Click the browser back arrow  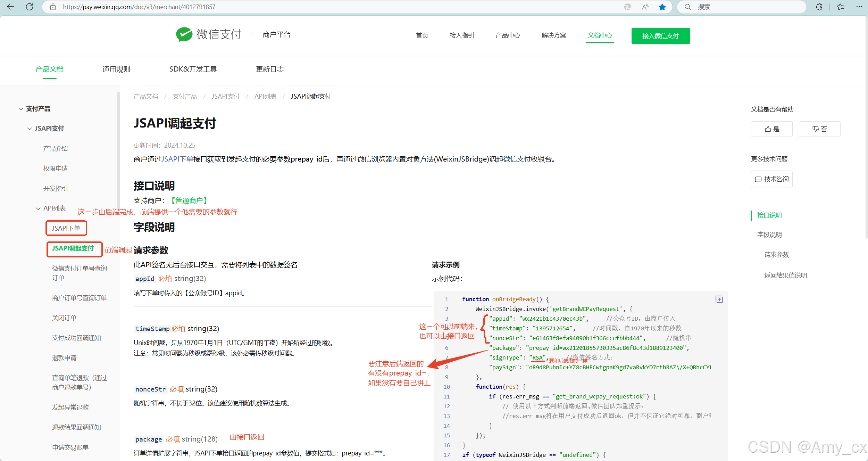pos(10,7)
